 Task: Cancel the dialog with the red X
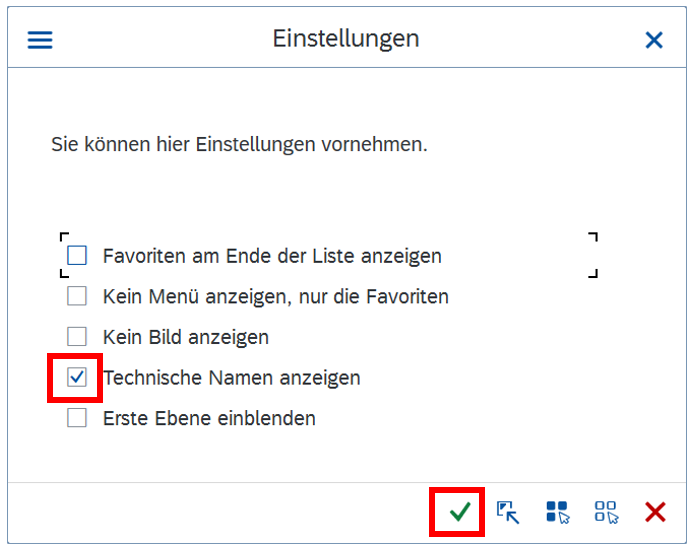tap(655, 512)
